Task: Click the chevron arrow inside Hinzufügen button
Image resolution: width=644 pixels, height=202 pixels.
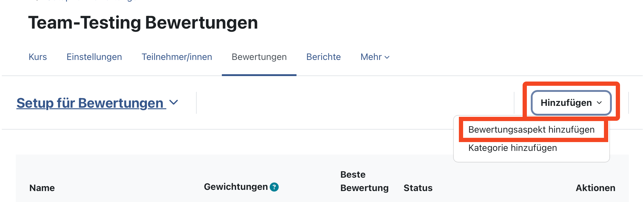Action: [599, 103]
